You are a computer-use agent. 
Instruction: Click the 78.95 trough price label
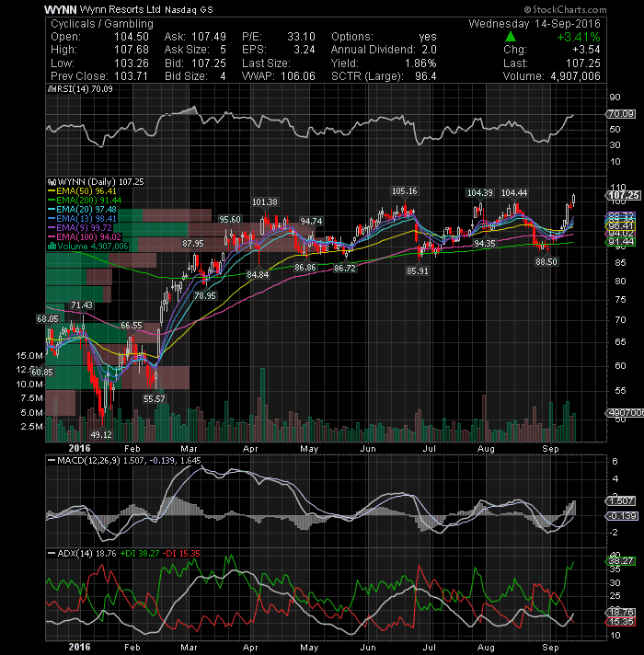coord(205,296)
